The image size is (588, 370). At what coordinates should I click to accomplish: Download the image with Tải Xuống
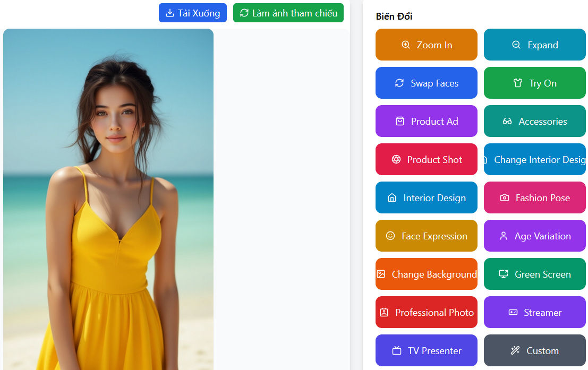[x=193, y=13]
